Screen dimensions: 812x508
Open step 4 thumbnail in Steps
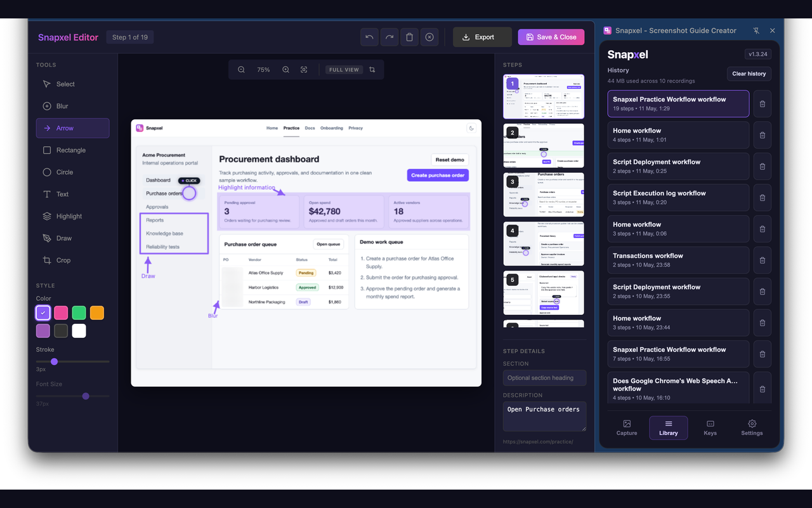pos(544,244)
